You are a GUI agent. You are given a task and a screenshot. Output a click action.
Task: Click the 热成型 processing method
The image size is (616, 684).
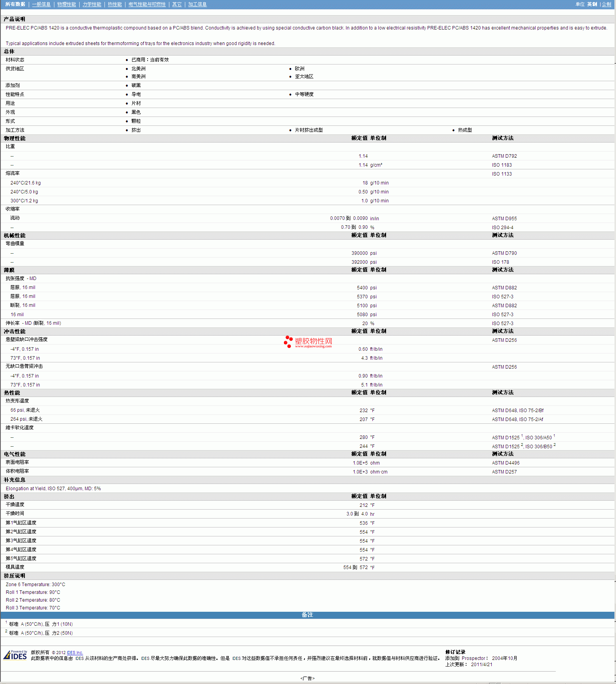pyautogui.click(x=465, y=130)
